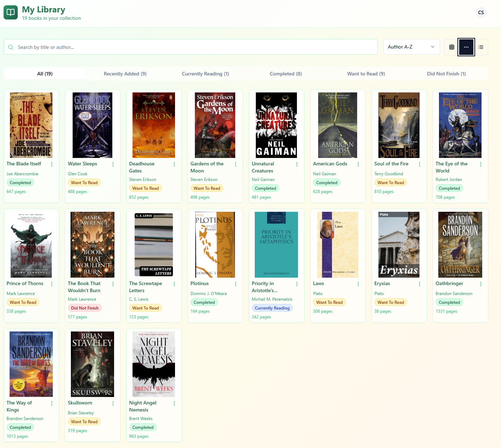Click the 19 books in your collection text
Screen dimensions: 501x448
point(51,18)
